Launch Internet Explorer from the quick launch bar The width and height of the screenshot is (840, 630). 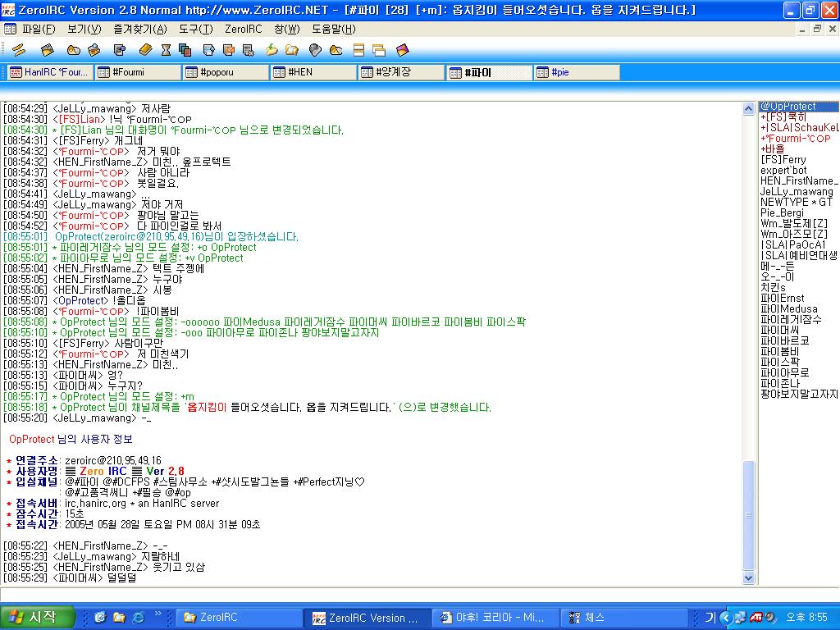138,617
